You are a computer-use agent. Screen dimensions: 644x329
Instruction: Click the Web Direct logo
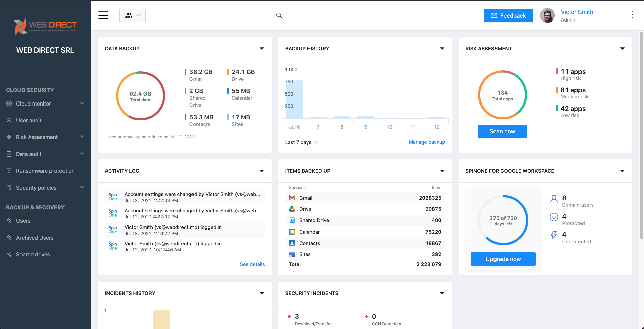pos(45,27)
